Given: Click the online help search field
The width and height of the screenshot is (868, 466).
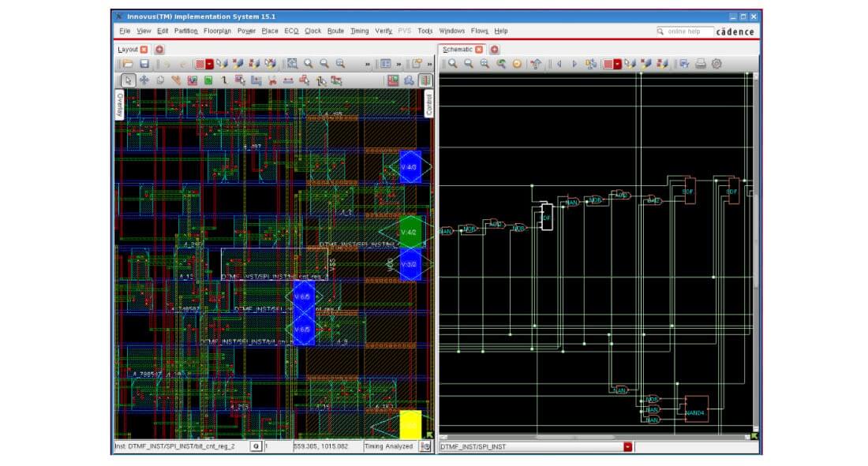Looking at the screenshot, I should (685, 32).
